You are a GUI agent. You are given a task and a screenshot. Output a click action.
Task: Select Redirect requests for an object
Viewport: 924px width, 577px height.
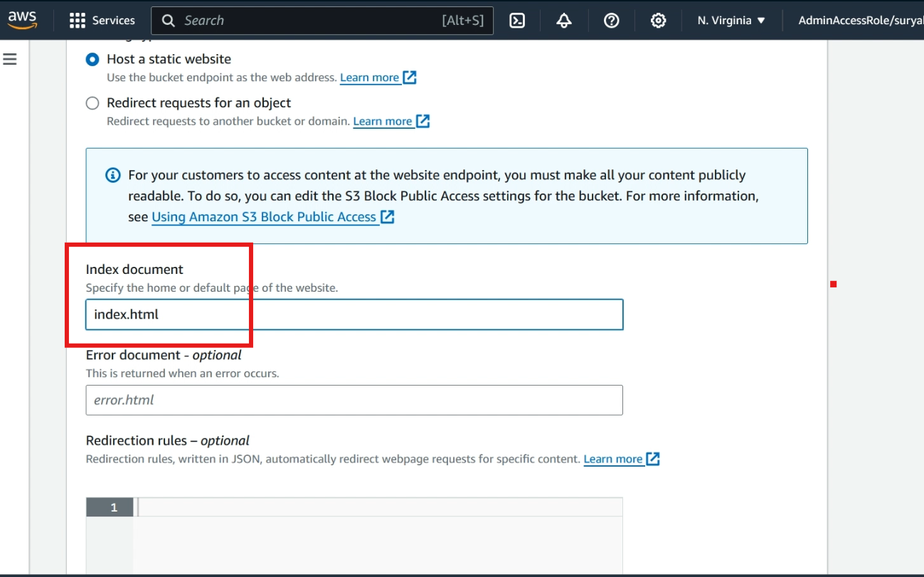click(92, 103)
